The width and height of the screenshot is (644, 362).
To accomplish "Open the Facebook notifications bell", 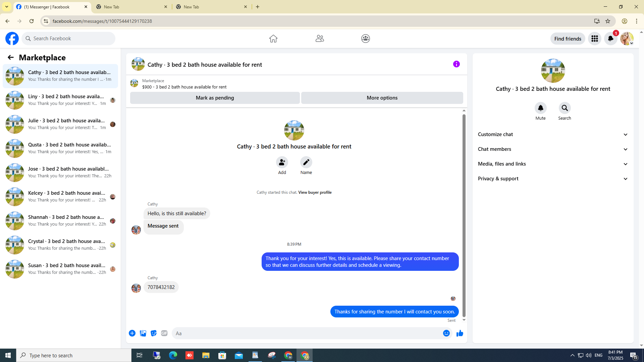I will (610, 39).
